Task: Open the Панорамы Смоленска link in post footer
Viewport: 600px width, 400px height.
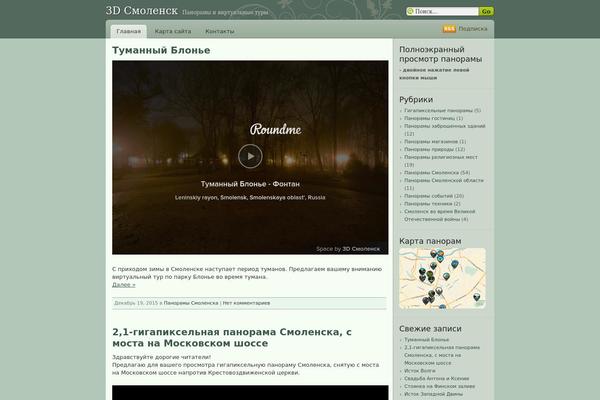Action: (191, 303)
